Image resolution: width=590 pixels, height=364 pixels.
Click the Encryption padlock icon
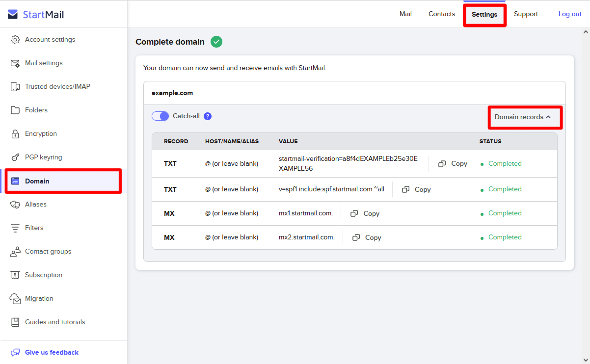15,134
